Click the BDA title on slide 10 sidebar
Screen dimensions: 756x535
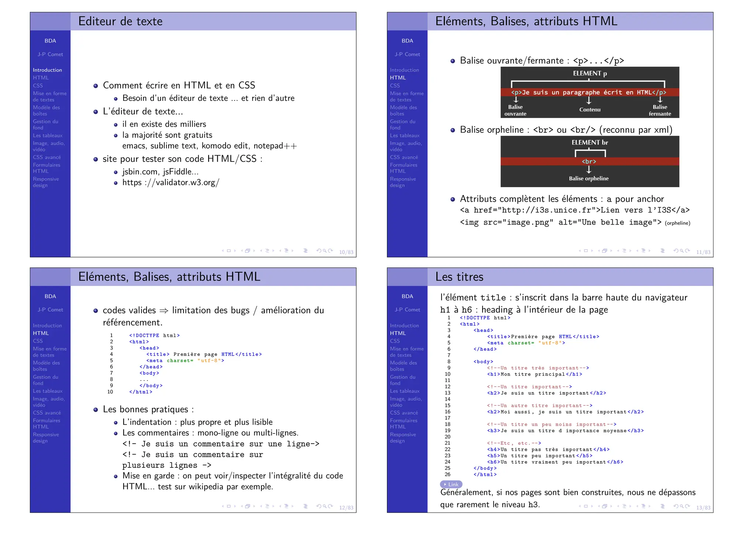tap(50, 41)
